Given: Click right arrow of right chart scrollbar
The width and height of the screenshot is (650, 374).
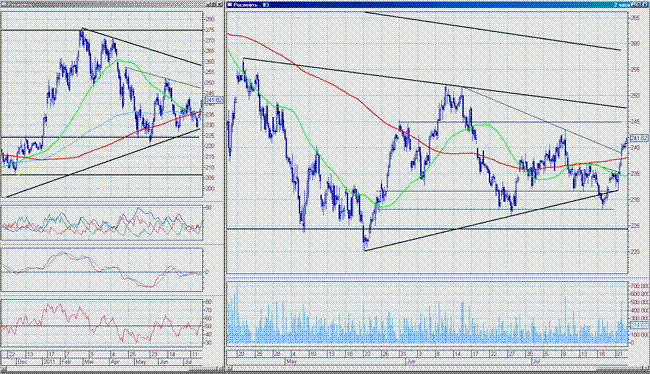Looking at the screenshot, I should [x=646, y=368].
